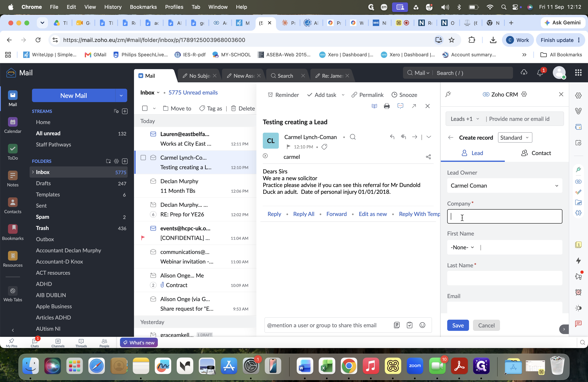The height and width of the screenshot is (382, 588).
Task: Click the Reply All link
Action: pyautogui.click(x=304, y=214)
